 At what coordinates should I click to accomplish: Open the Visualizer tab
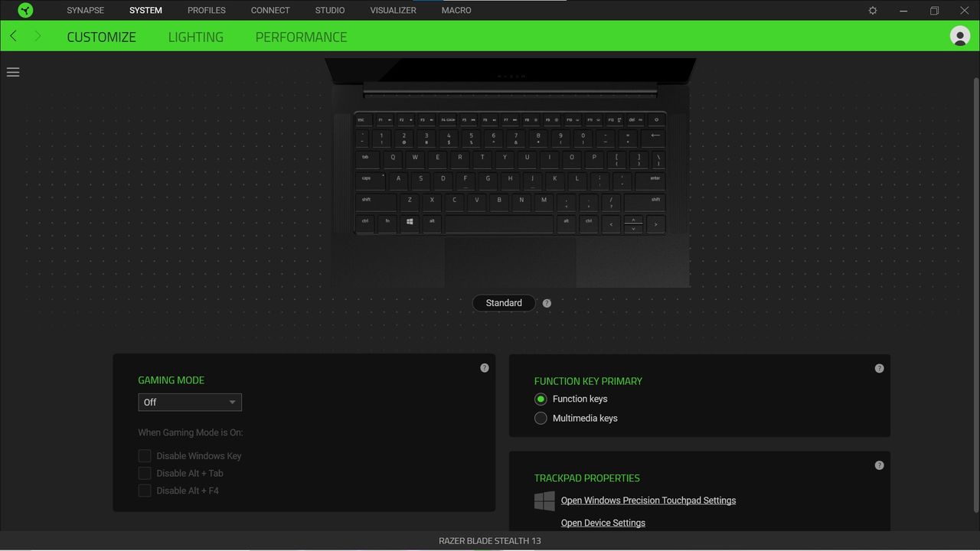coord(394,10)
